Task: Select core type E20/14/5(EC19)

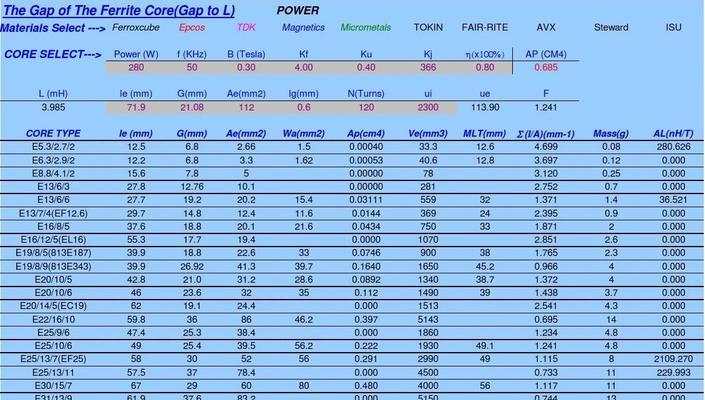Action: coord(53,306)
